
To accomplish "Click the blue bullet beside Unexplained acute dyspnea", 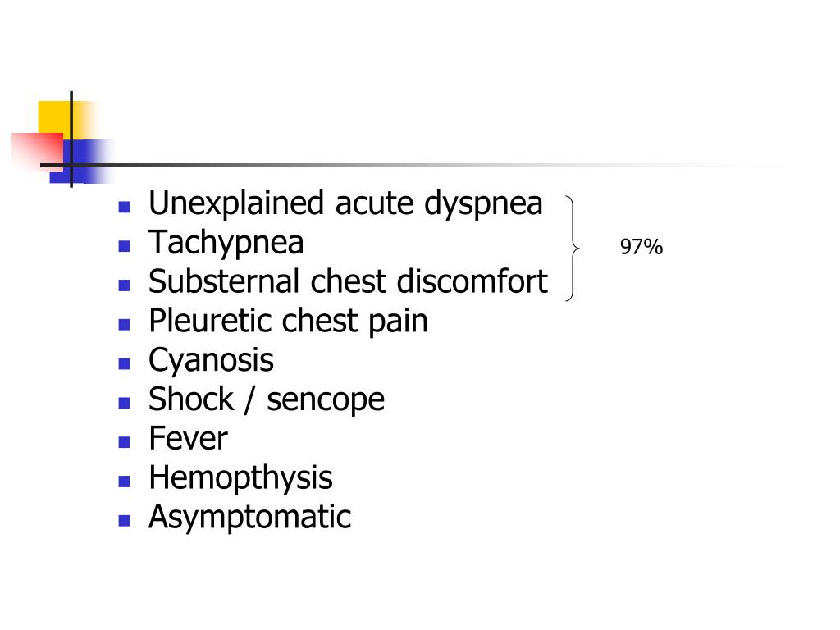I will click(125, 207).
